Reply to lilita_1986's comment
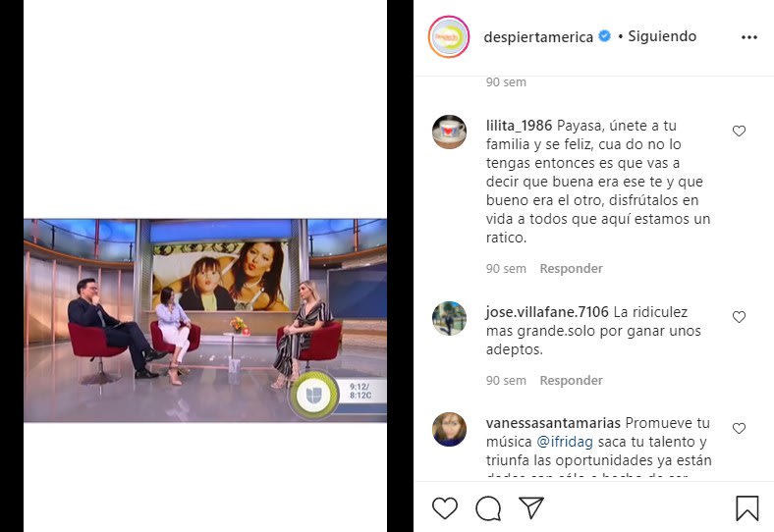 pos(571,269)
